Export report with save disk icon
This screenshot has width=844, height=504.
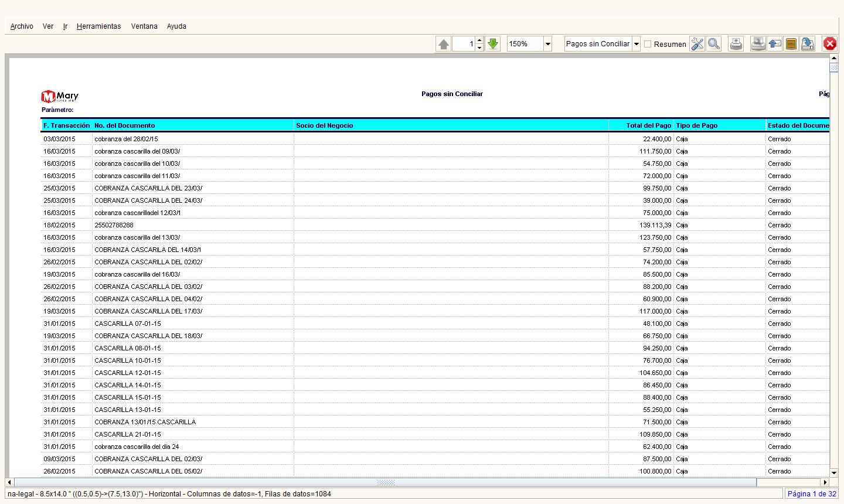[808, 44]
